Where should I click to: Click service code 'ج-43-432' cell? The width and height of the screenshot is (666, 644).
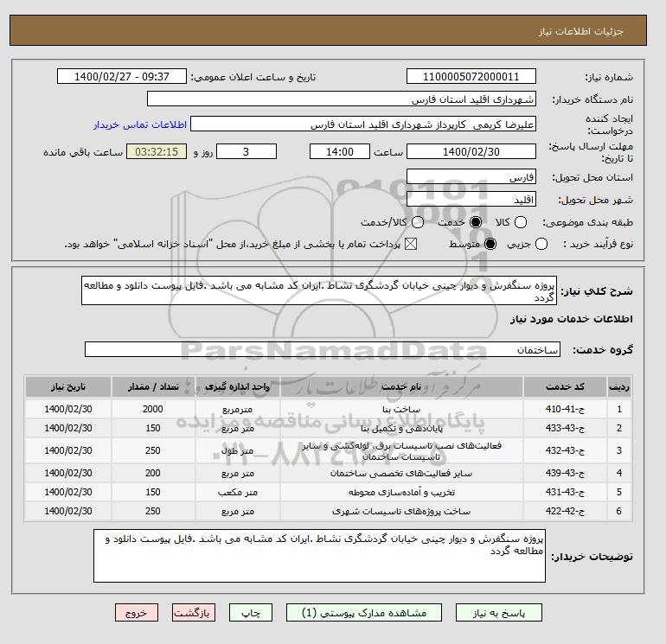[565, 450]
